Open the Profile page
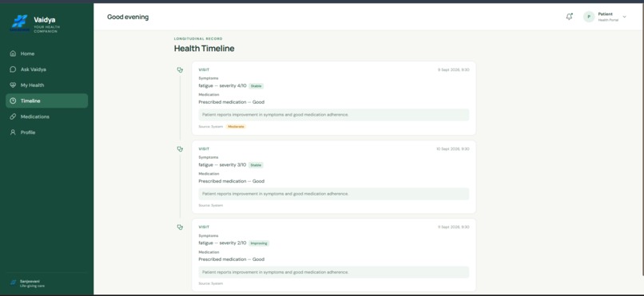The height and width of the screenshot is (296, 644). coord(46,132)
